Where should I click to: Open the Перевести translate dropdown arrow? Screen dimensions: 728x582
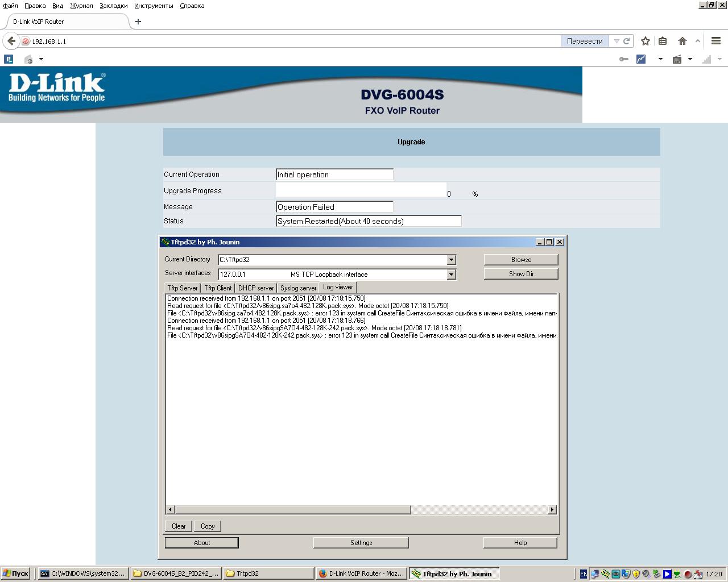(x=616, y=41)
